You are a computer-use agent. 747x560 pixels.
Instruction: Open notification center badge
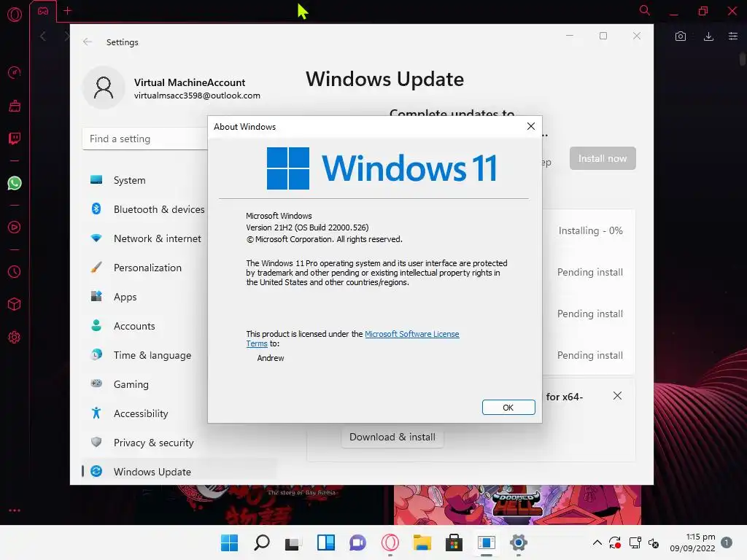tap(726, 542)
